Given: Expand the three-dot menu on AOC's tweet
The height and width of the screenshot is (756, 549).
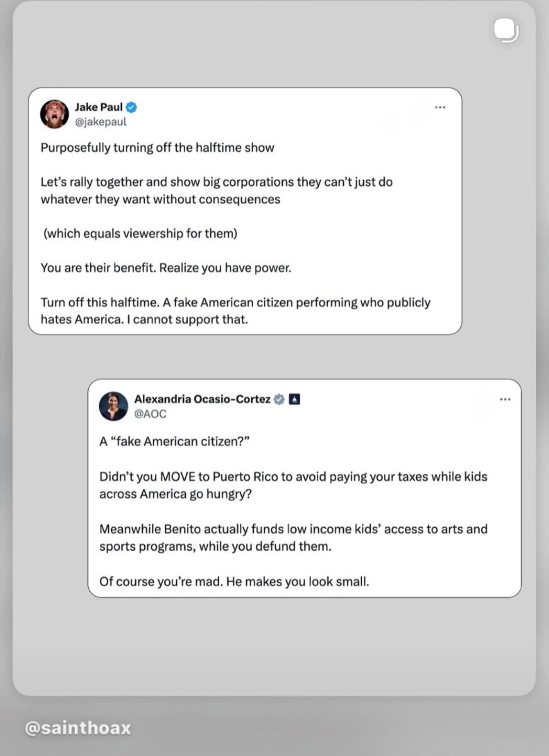Looking at the screenshot, I should tap(505, 399).
